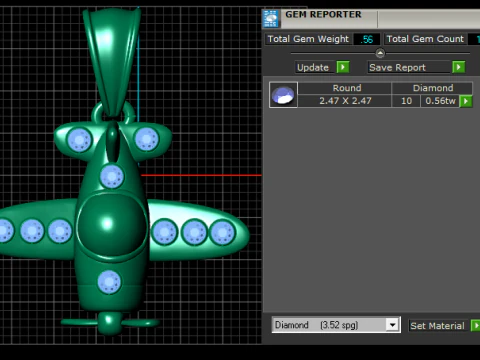Click the 'Total Gem Count' label
This screenshot has height=360, width=480.
coord(425,39)
